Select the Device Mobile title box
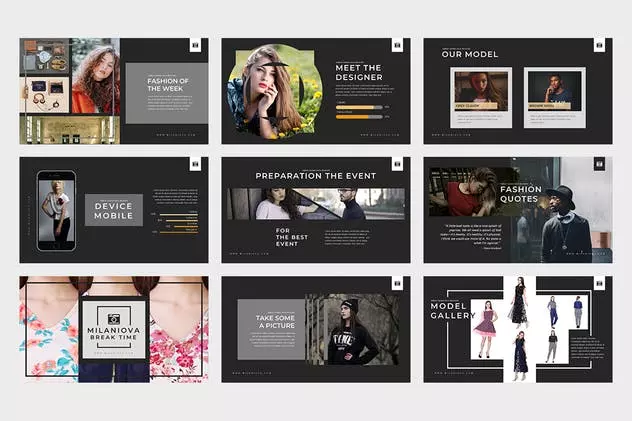 (x=114, y=210)
